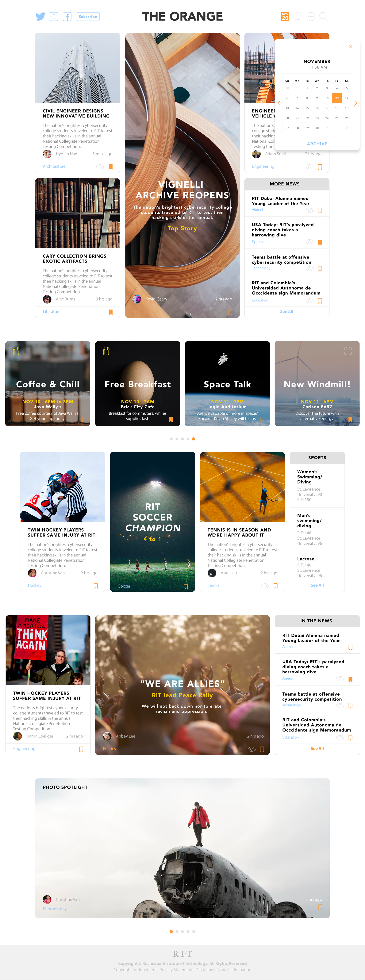Open the Facebook icon in header
This screenshot has height=980, width=365.
click(x=67, y=17)
